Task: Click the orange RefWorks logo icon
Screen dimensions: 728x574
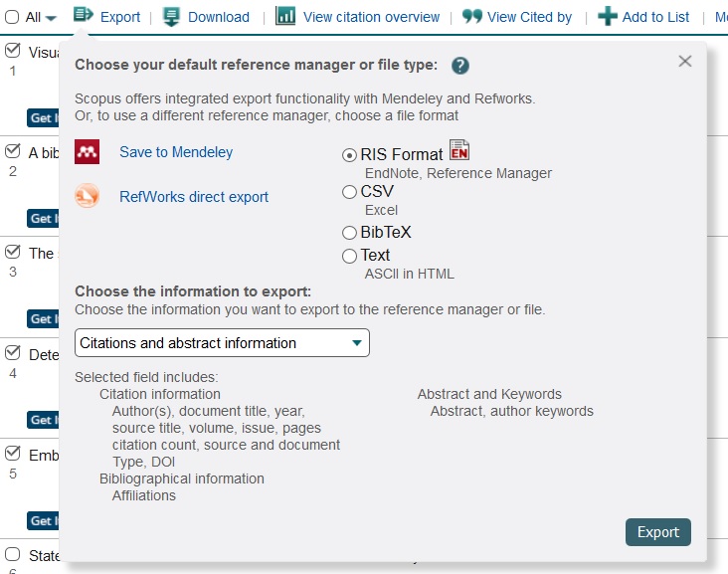Action: 87,196
